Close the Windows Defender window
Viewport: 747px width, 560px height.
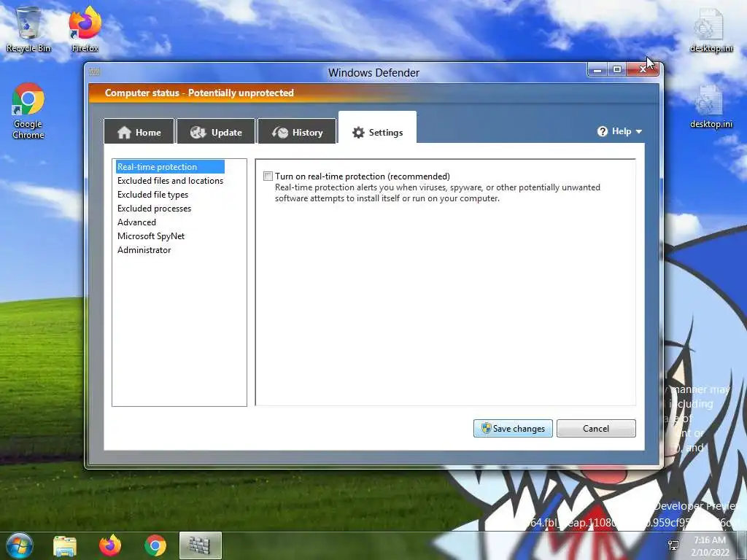[643, 69]
